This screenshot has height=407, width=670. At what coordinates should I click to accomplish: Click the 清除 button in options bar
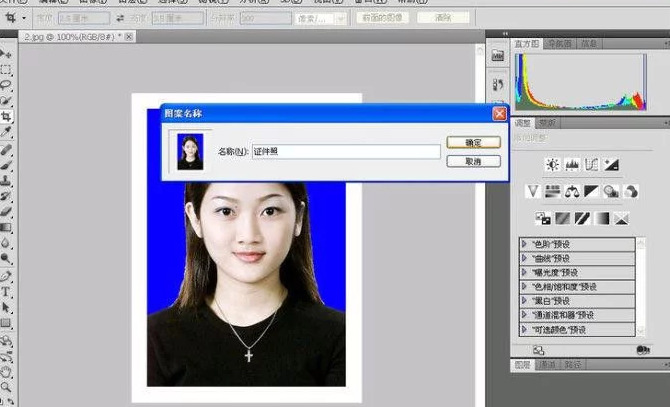click(x=443, y=18)
